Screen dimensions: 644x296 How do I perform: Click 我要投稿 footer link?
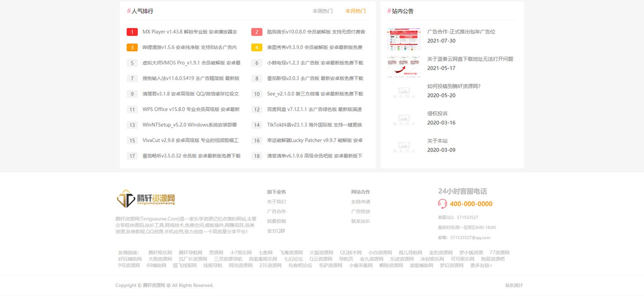(276, 221)
